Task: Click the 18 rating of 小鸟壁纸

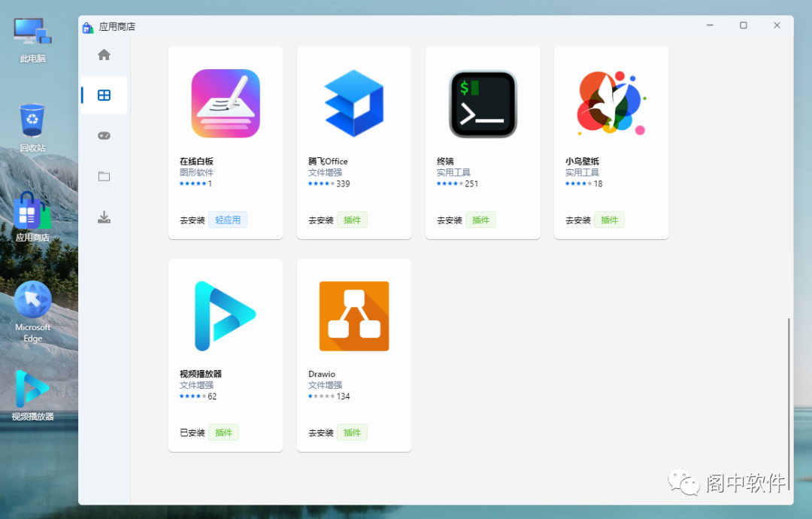Action: (598, 184)
